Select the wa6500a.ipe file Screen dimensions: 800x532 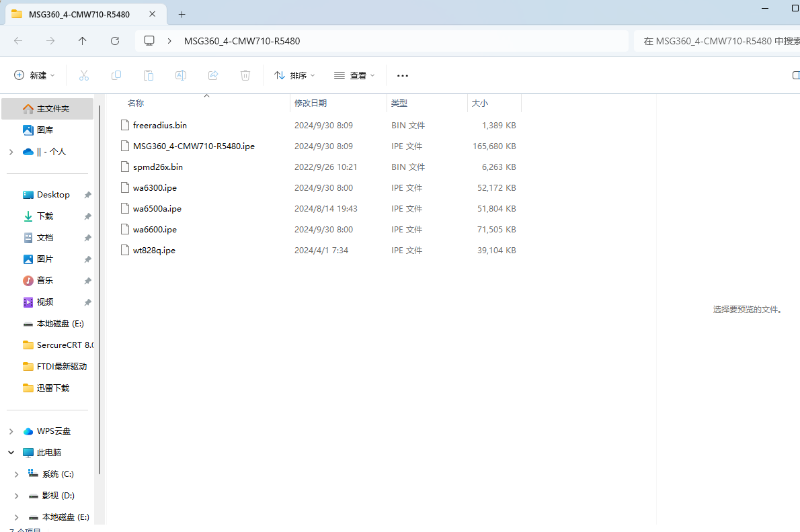[157, 209]
